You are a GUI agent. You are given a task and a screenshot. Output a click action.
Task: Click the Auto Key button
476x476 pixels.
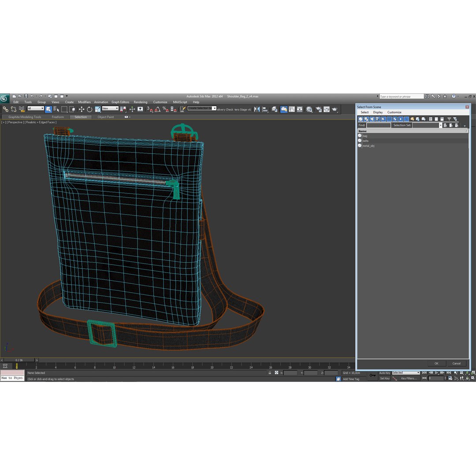point(384,373)
